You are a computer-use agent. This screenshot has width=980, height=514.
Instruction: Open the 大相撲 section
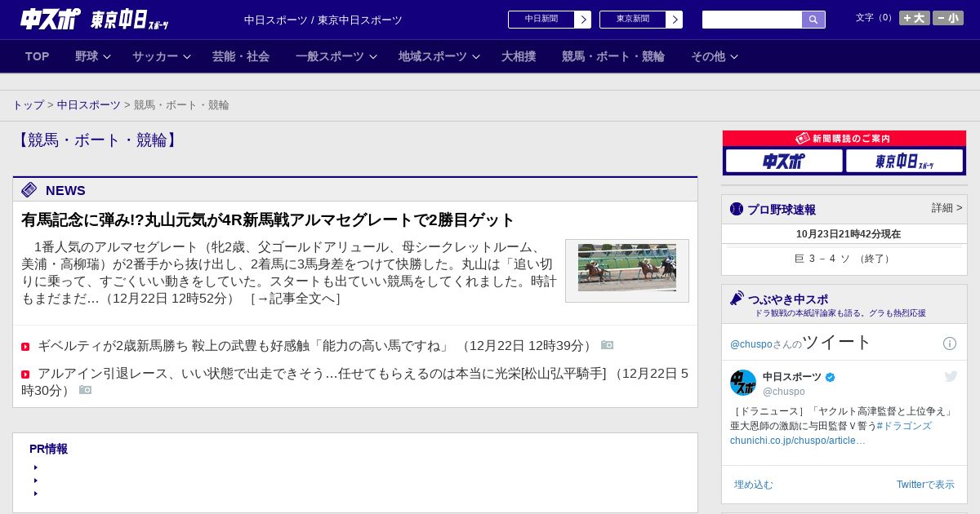tap(519, 56)
